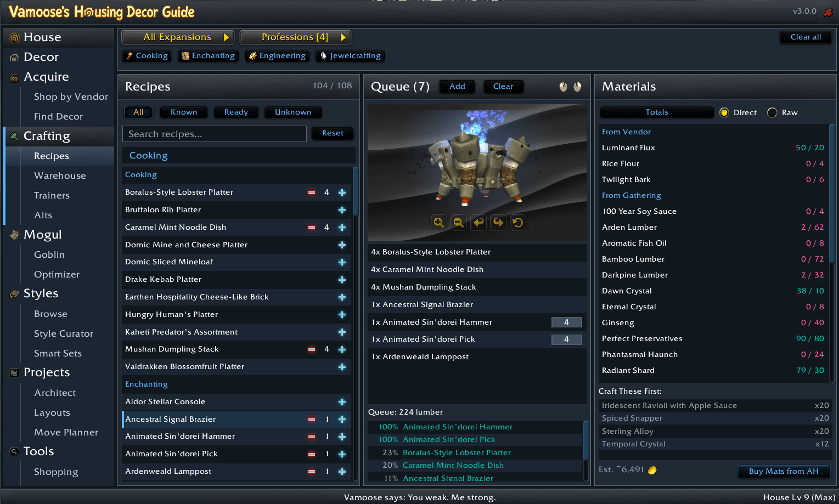This screenshot has height=504, width=839.
Task: Click the Clear all filters button
Action: coord(806,37)
